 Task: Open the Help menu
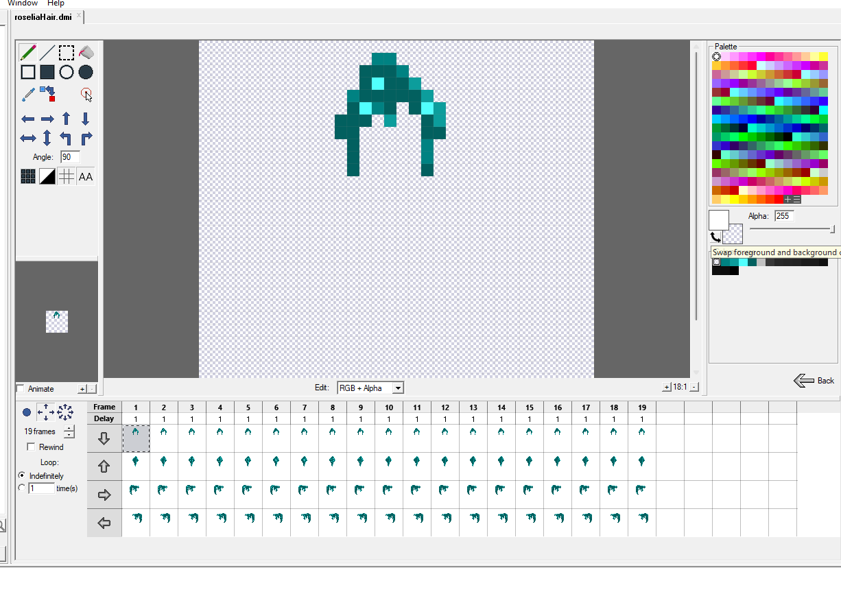pos(56,3)
